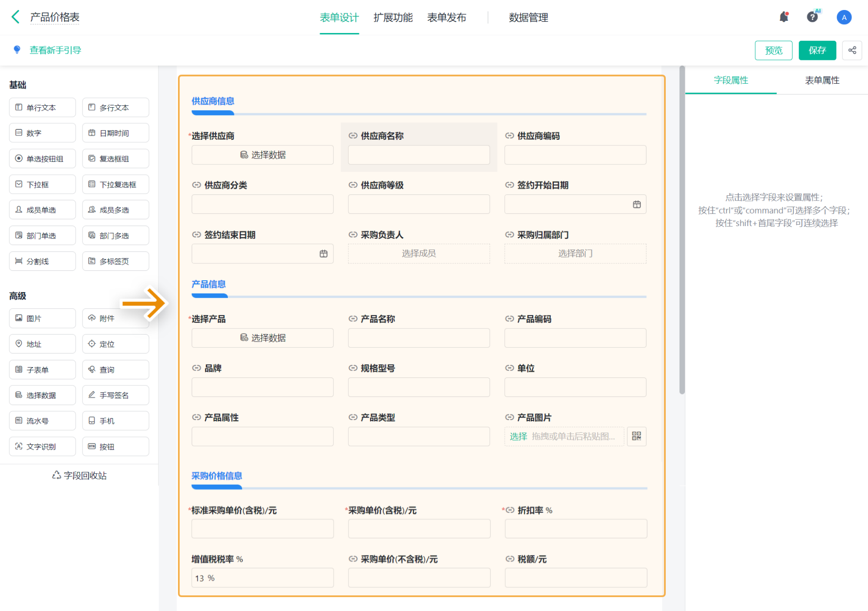Open calendar icon in 签约结束日期 field

(324, 254)
